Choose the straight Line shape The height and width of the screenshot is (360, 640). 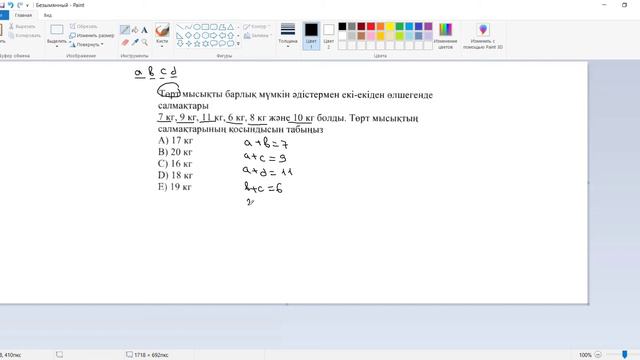coord(180,27)
